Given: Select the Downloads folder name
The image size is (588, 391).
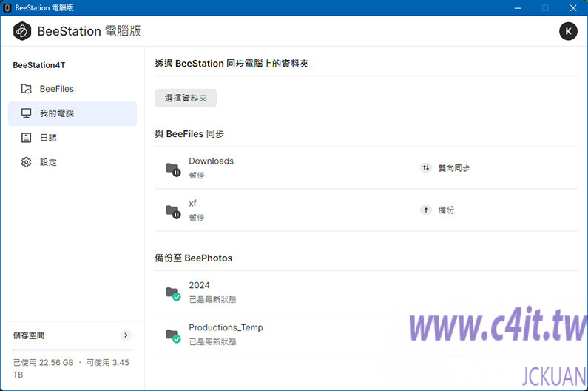Looking at the screenshot, I should pos(211,161).
